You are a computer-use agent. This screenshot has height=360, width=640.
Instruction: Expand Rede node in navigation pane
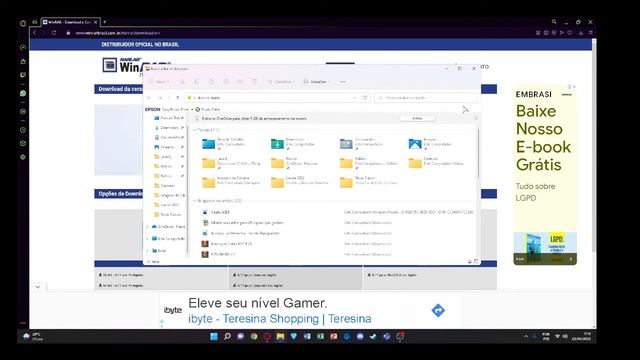(148, 251)
